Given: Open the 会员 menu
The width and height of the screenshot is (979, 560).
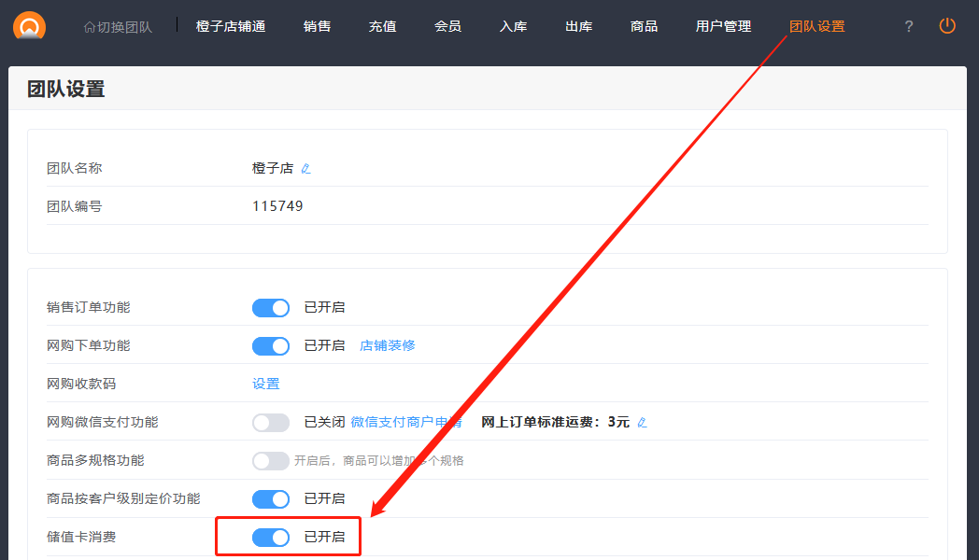Looking at the screenshot, I should [447, 27].
